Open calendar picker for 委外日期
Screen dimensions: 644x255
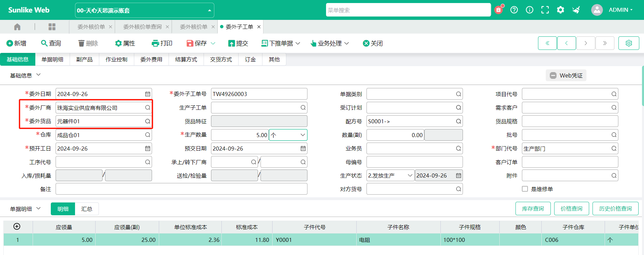[147, 94]
